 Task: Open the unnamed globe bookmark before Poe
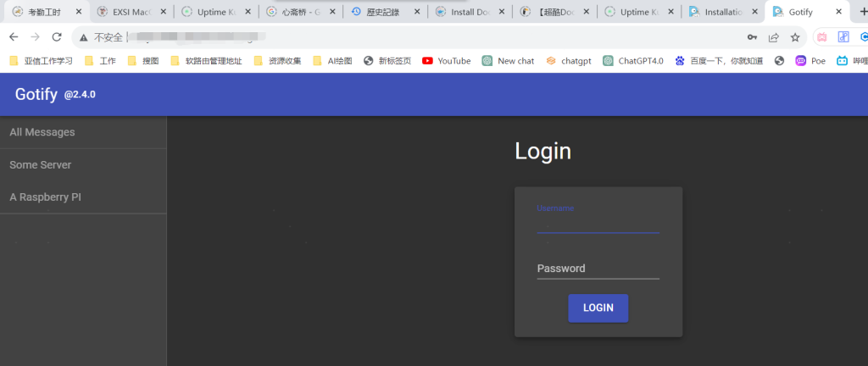click(780, 61)
